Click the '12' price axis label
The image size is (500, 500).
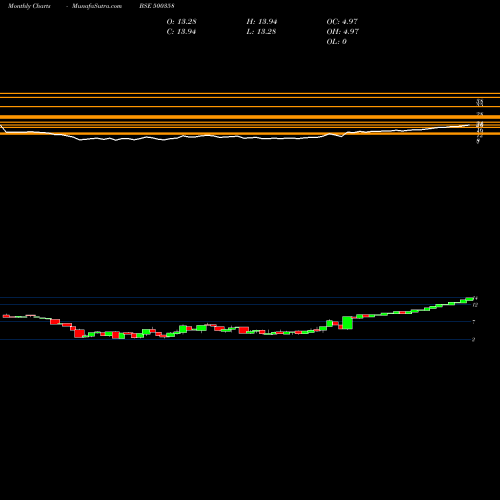coord(476,305)
